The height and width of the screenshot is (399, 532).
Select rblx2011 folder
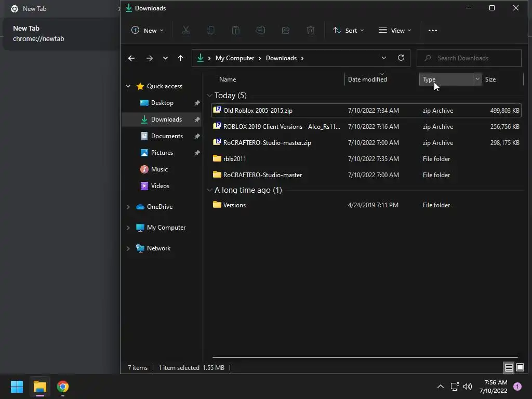point(366,159)
